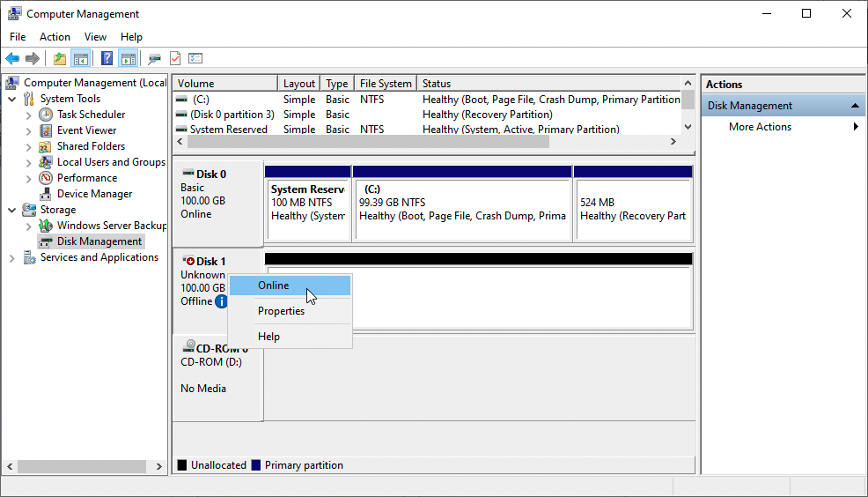Sort by the Layout column header
868x497 pixels.
click(299, 83)
